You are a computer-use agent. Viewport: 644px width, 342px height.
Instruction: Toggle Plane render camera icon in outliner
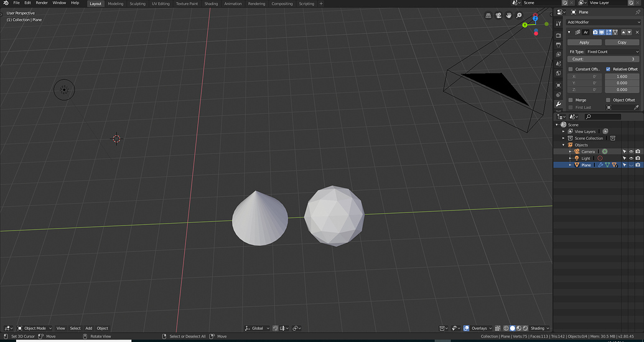[638, 165]
